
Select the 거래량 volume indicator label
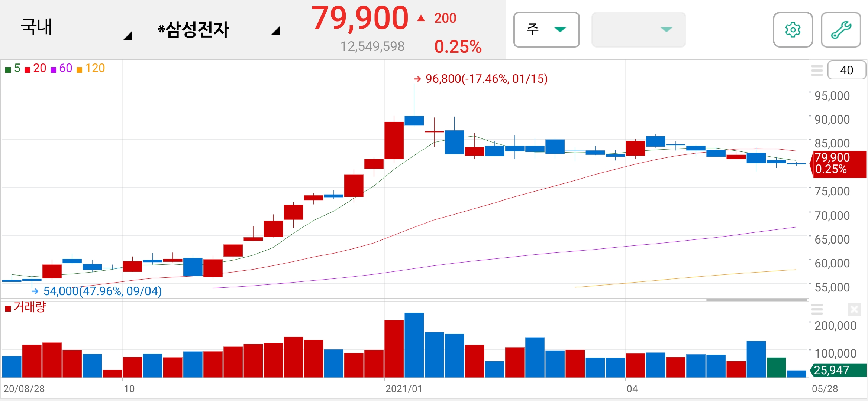tap(25, 307)
